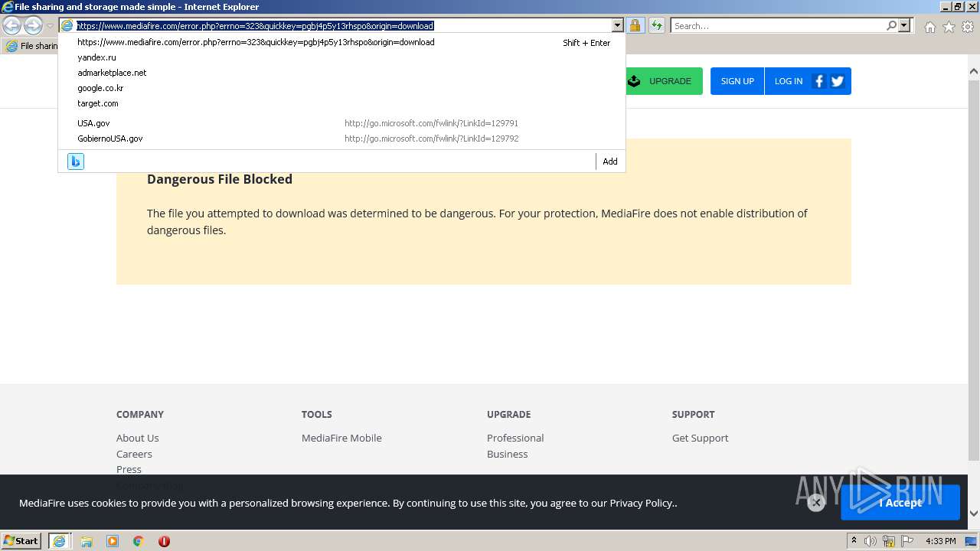Open the Get Support link
The image size is (980, 551).
(701, 438)
